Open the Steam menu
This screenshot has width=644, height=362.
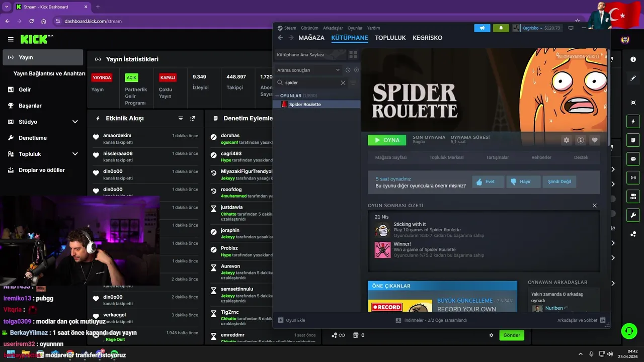(290, 28)
